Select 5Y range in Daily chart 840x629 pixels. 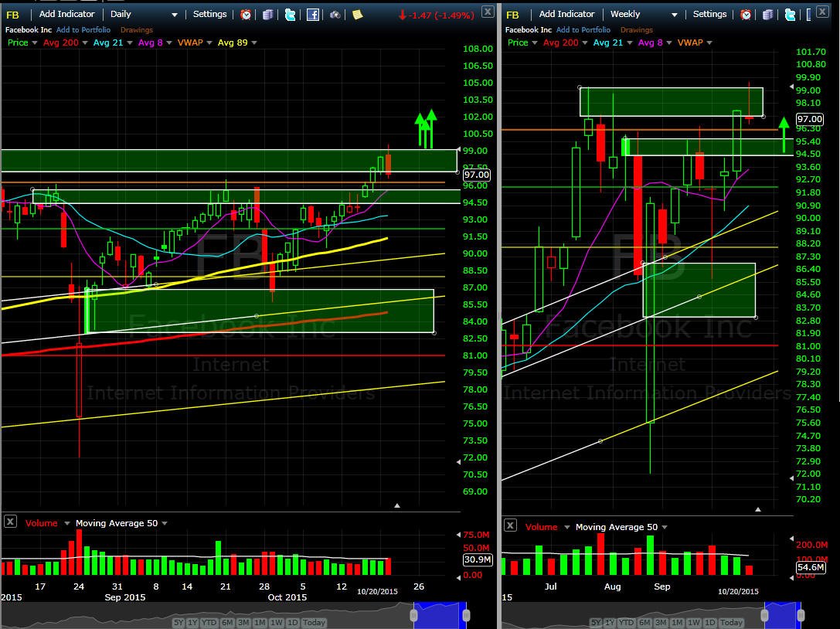coord(179,623)
